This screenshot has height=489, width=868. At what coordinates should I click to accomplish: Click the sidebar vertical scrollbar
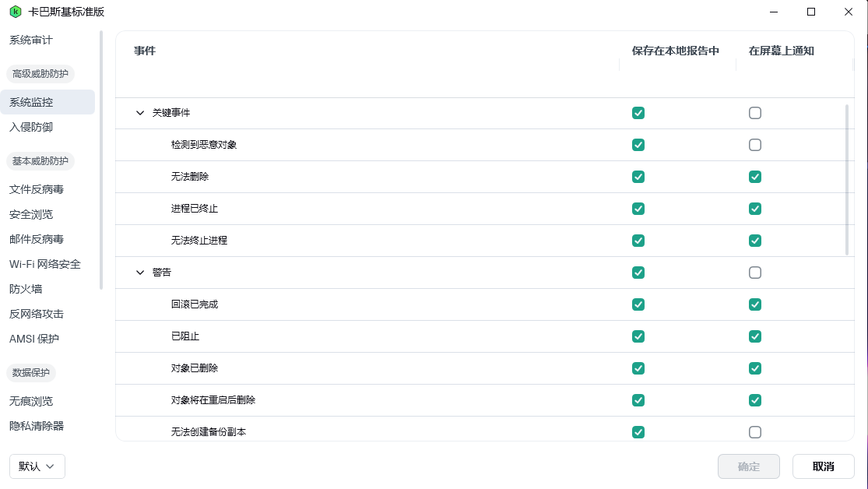coord(100,160)
